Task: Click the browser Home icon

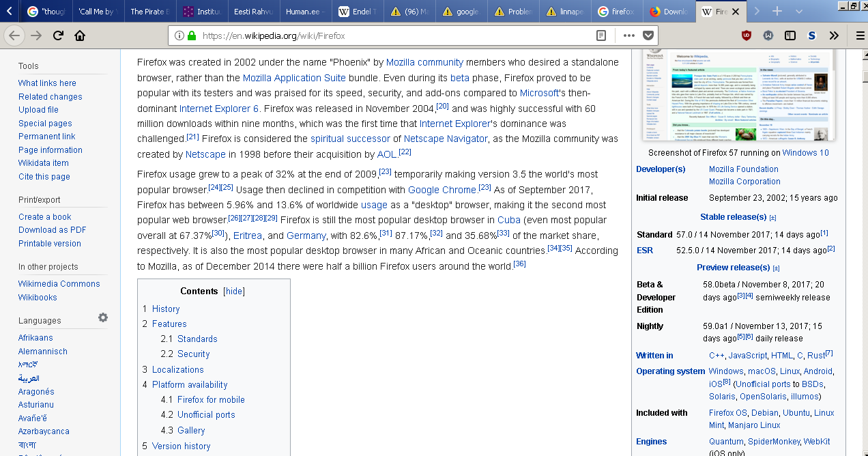Action: pos(80,35)
